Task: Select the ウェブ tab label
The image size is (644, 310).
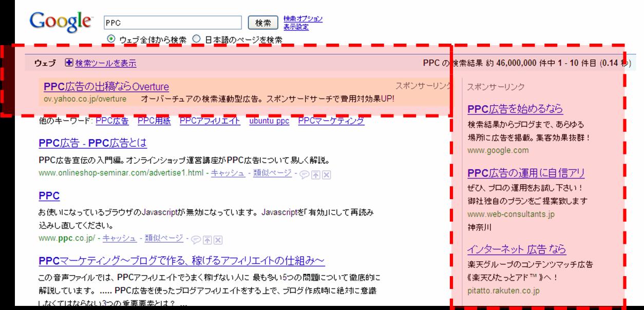Action: 45,64
